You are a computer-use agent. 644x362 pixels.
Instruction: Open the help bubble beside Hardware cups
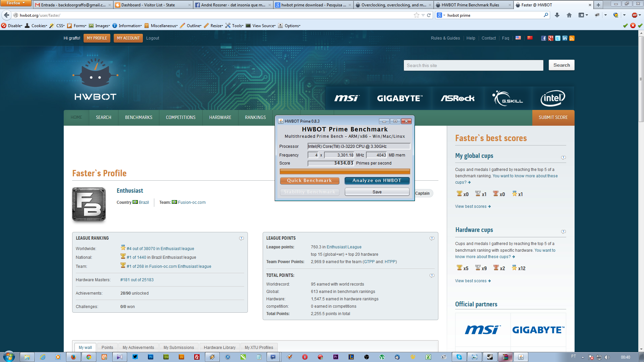[563, 232]
